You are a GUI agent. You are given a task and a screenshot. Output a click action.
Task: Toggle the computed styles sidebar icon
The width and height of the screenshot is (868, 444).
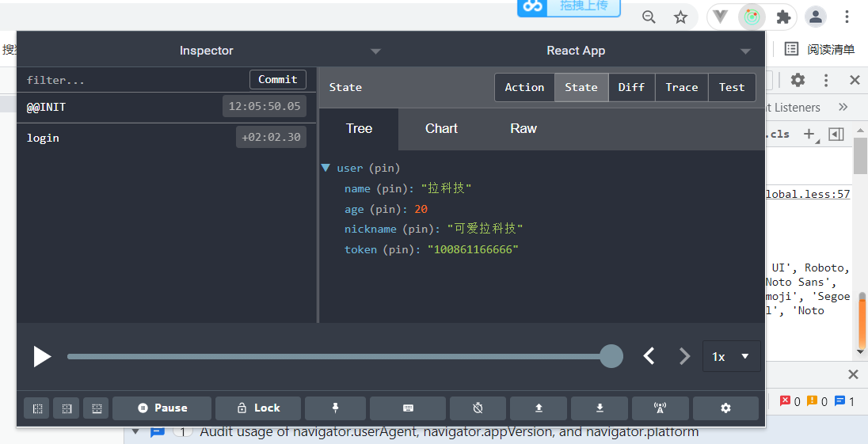pos(836,134)
